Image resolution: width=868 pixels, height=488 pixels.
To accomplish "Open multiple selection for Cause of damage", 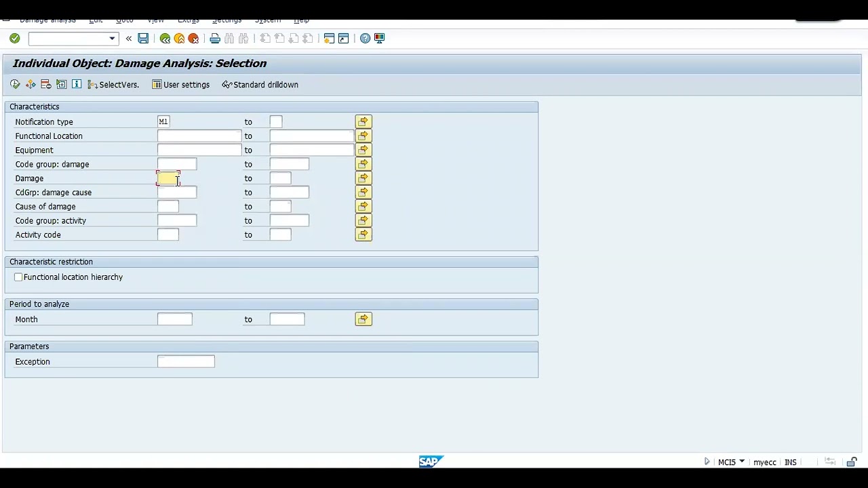I will pos(363,206).
